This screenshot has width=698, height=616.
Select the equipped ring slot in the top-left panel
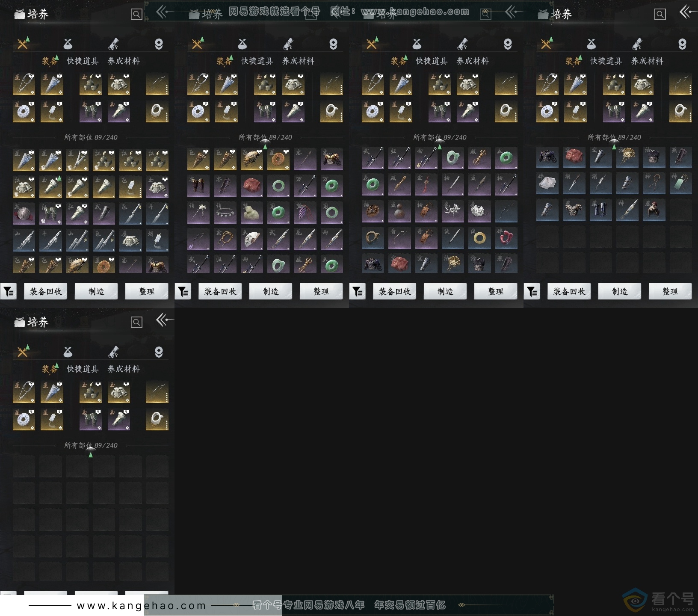[157, 111]
